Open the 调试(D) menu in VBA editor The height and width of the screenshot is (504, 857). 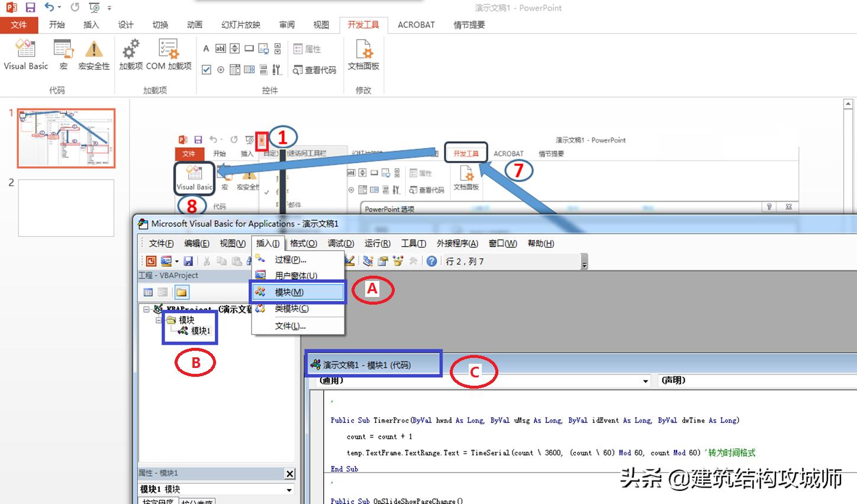pos(341,243)
